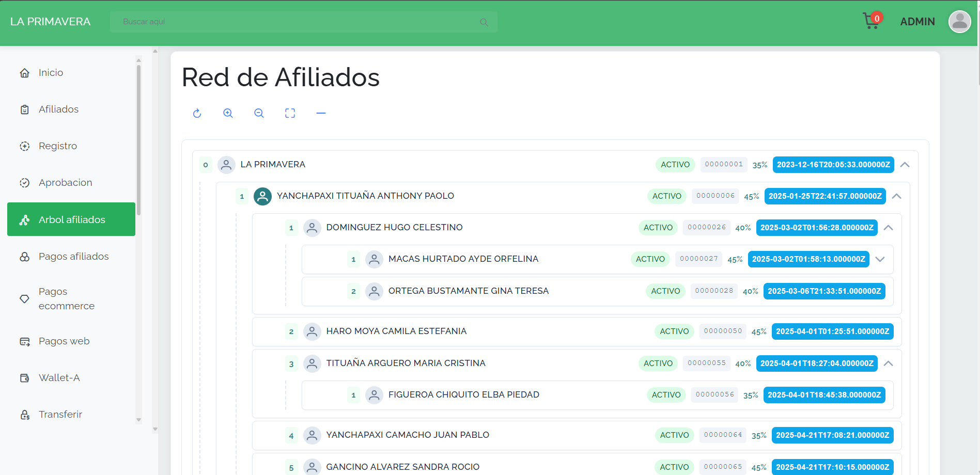Image resolution: width=980 pixels, height=475 pixels.
Task: Select Wallet-A from the sidebar
Action: coord(59,378)
